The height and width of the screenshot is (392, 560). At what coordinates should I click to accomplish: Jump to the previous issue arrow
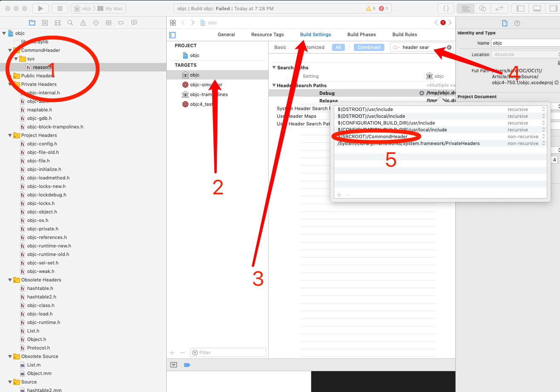click(436, 23)
